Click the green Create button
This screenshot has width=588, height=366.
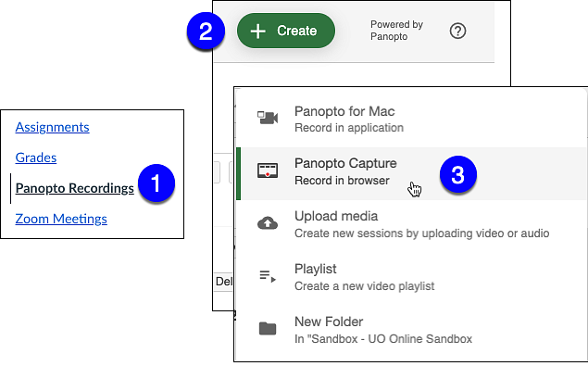[286, 31]
